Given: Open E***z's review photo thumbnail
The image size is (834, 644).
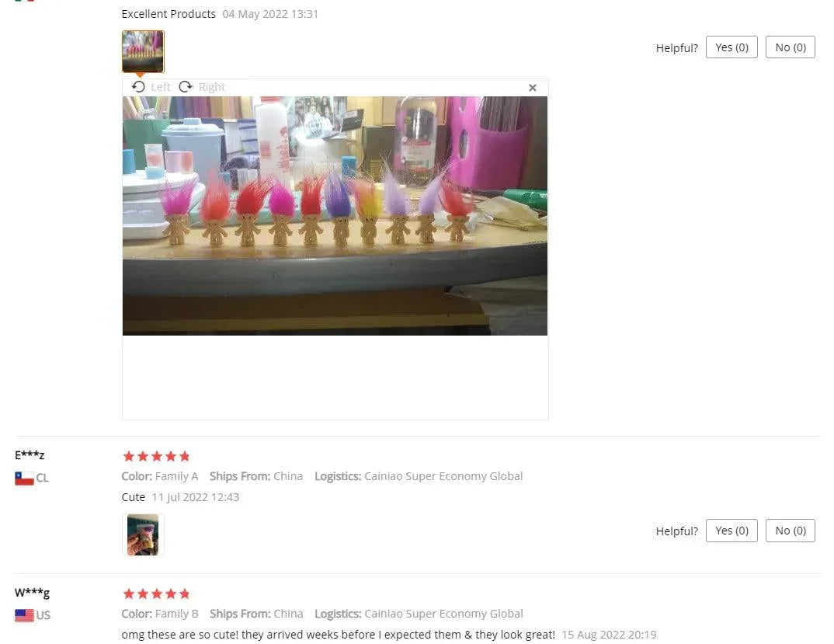Looking at the screenshot, I should [143, 535].
